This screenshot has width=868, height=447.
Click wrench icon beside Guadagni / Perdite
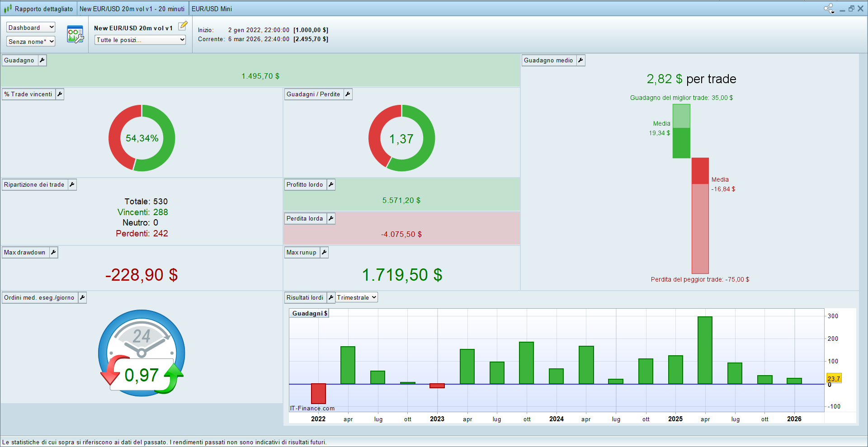click(348, 94)
